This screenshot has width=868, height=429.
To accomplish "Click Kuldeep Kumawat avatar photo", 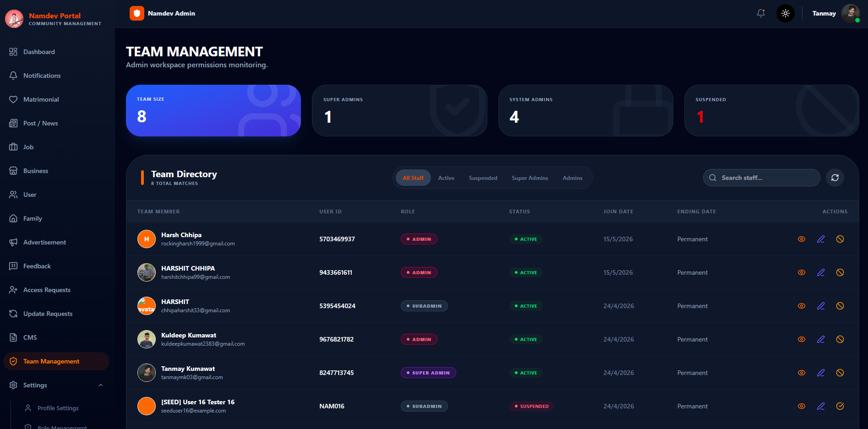I will [x=147, y=339].
